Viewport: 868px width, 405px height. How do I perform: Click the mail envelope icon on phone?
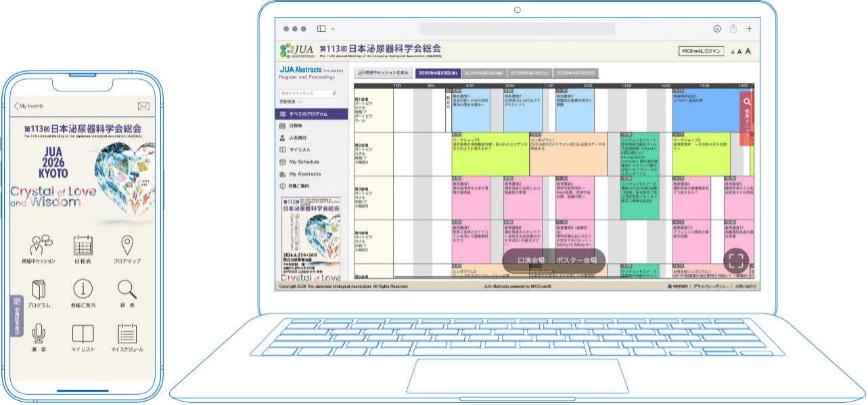click(143, 106)
